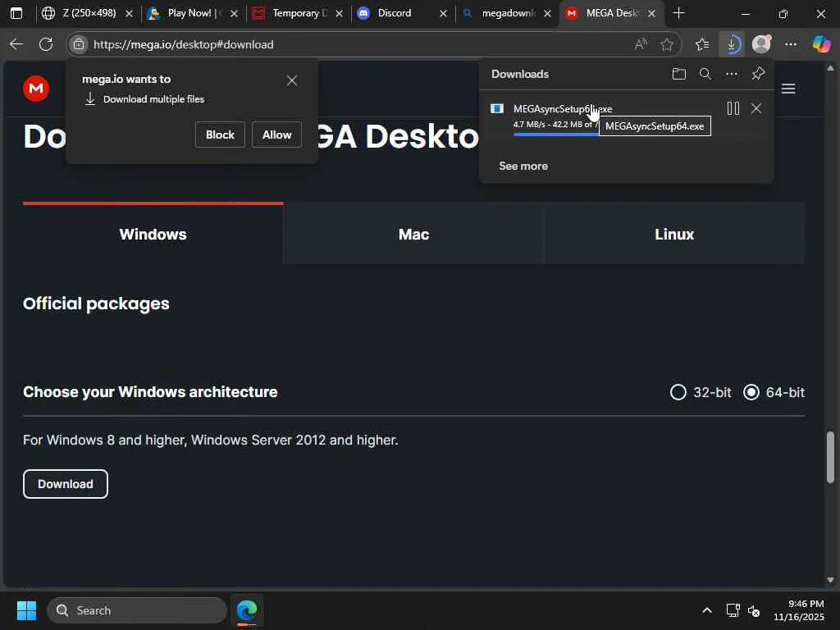Cancel the MEGAsyncSetup64.exe download
This screenshot has width=840, height=630.
[756, 108]
